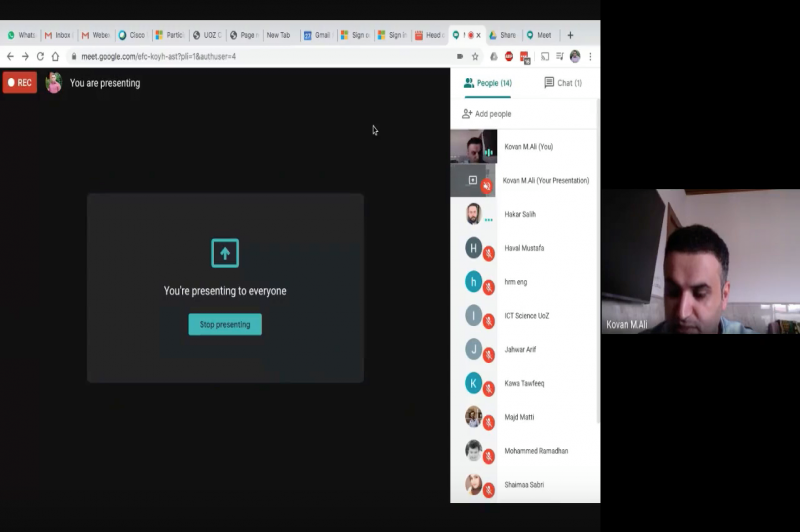The image size is (800, 532).
Task: Click the muted audio icon on Your Presentation
Action: 487,185
